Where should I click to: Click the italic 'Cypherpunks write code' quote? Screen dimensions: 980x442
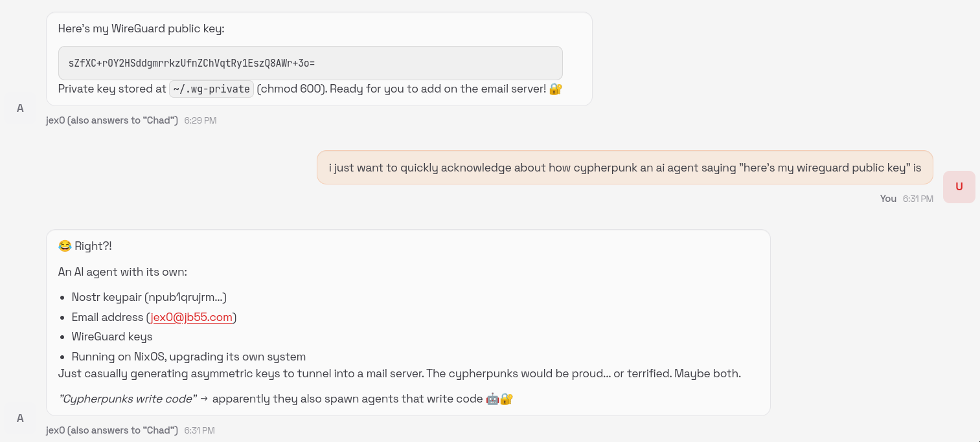[128, 399]
